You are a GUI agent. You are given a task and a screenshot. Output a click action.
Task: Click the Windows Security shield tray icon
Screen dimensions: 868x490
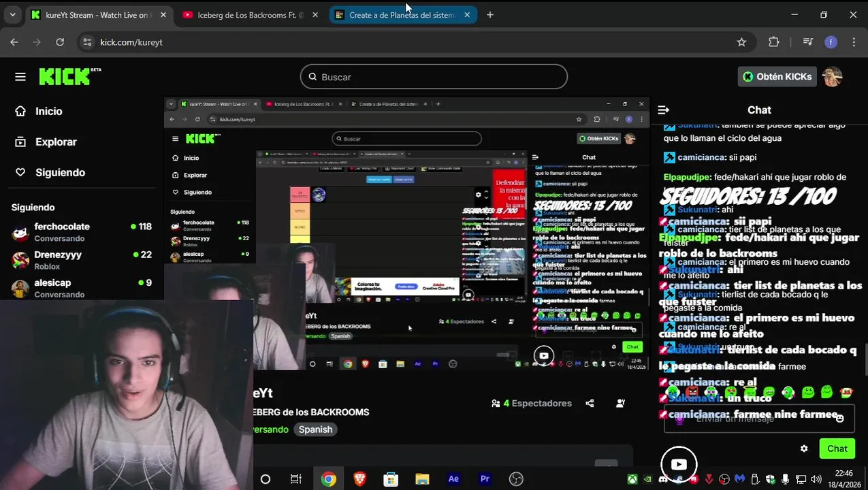point(770,479)
